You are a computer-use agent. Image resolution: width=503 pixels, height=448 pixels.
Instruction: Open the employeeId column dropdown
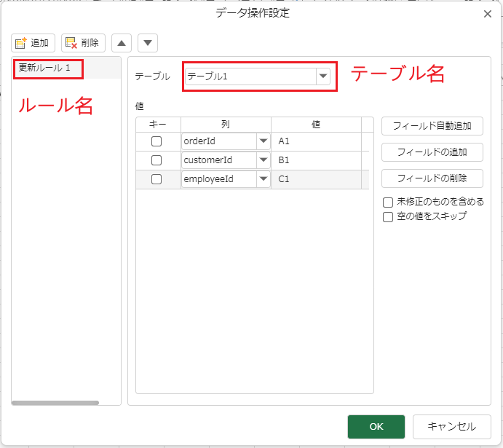pos(263,179)
